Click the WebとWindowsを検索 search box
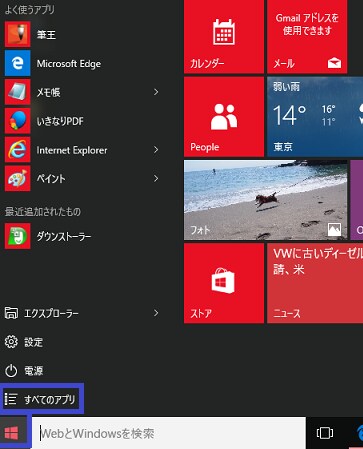Viewport: 363px width, 449px height. click(169, 433)
